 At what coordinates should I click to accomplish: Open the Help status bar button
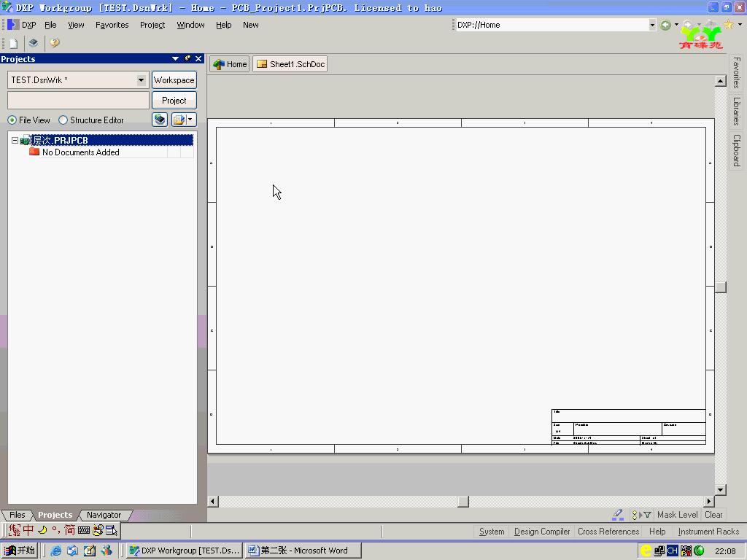657,532
